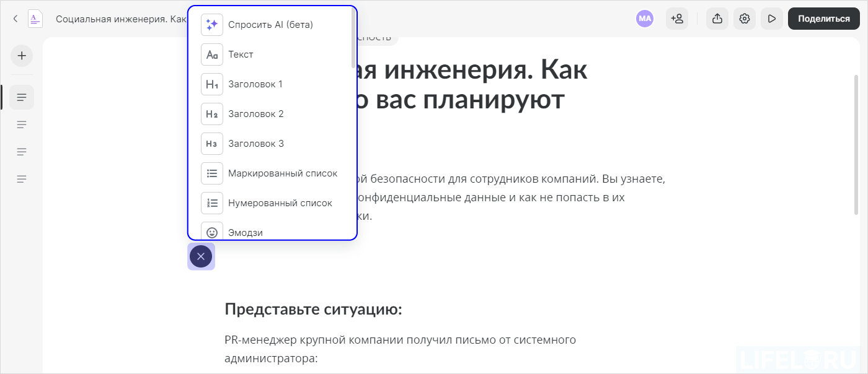
Task: Select the second outline slide icon in sidebar
Action: (x=21, y=124)
